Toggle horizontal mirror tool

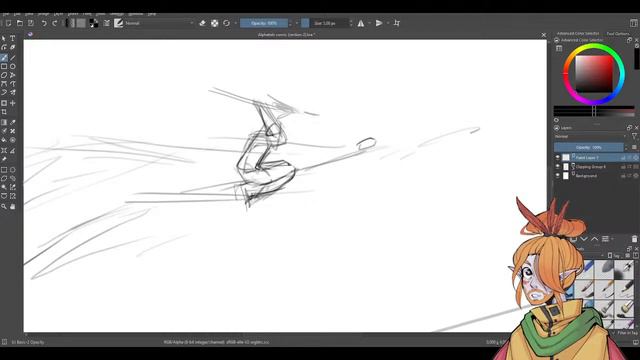coord(361,23)
